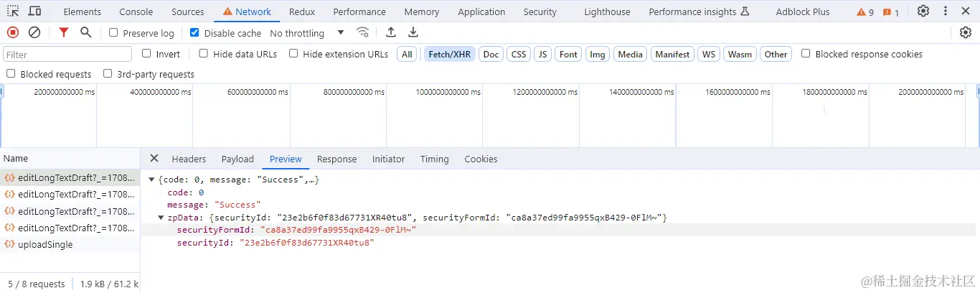The width and height of the screenshot is (980, 293).
Task: Open the Security tab
Action: point(540,11)
